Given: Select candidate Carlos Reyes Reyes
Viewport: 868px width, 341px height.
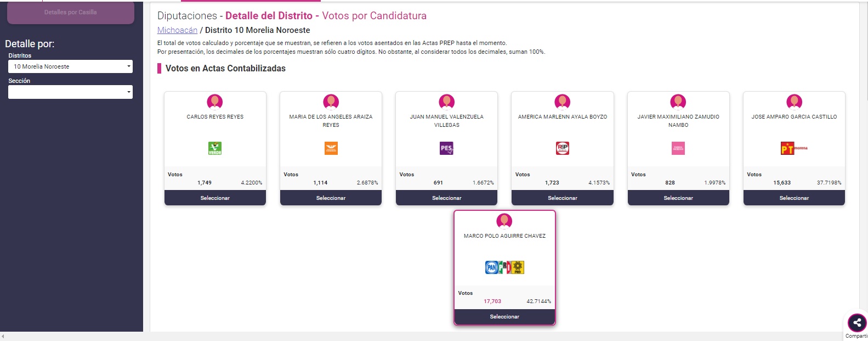Looking at the screenshot, I should (x=215, y=198).
